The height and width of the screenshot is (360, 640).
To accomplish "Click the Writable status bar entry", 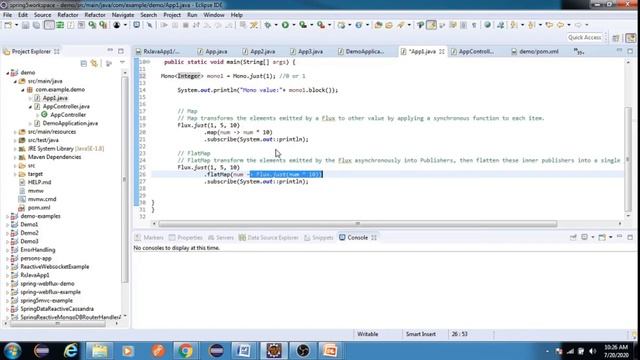I will (x=368, y=334).
